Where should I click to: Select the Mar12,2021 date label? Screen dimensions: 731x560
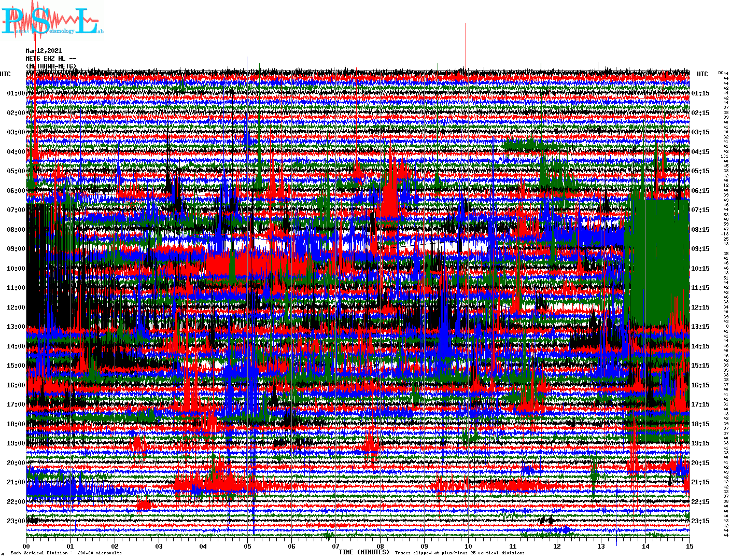[44, 51]
